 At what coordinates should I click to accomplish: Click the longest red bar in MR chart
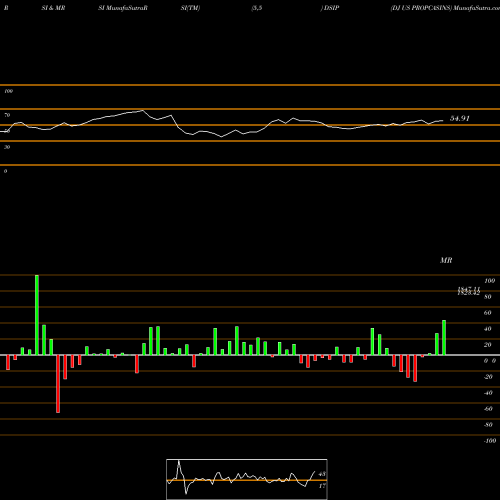click(x=58, y=384)
